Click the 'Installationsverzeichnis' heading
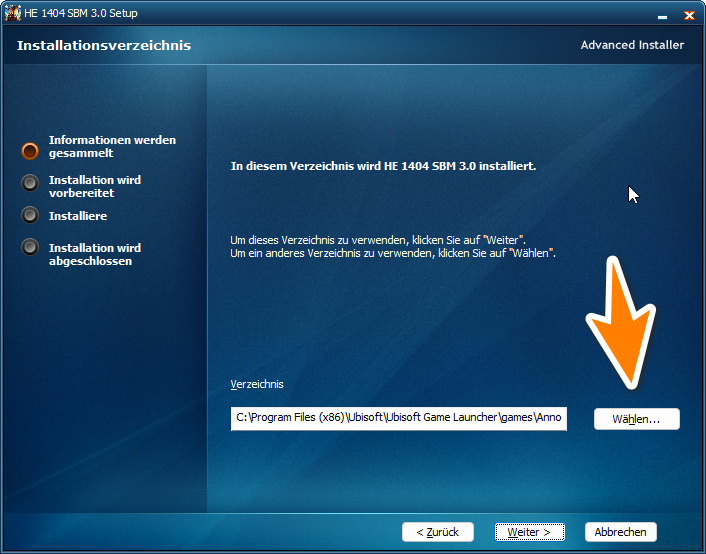 (x=104, y=45)
